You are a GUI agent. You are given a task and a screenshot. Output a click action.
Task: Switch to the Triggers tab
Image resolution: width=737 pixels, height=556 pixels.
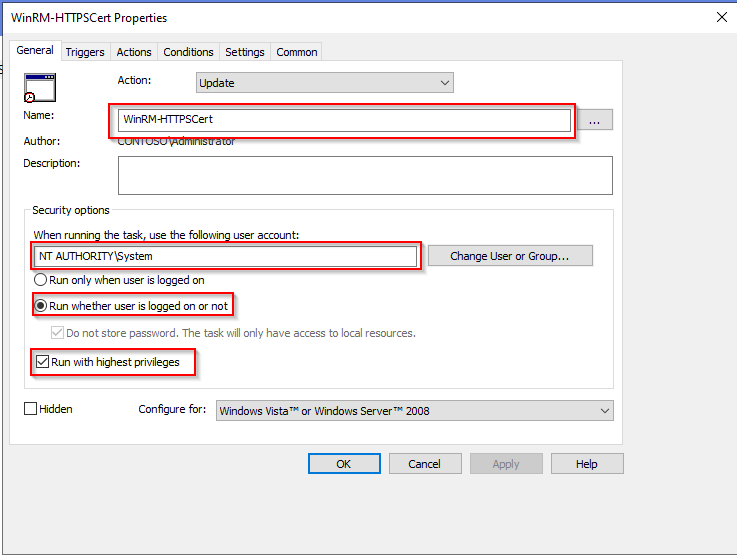tap(85, 52)
